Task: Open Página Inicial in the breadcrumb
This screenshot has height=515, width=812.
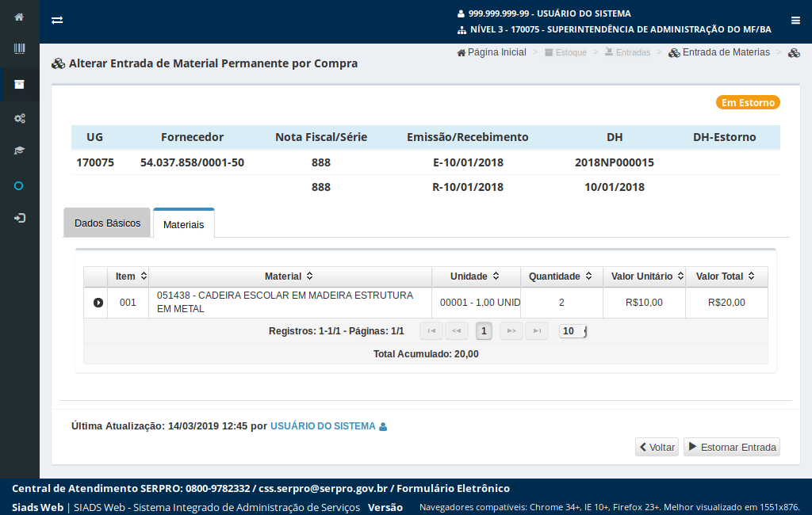Action: (492, 52)
